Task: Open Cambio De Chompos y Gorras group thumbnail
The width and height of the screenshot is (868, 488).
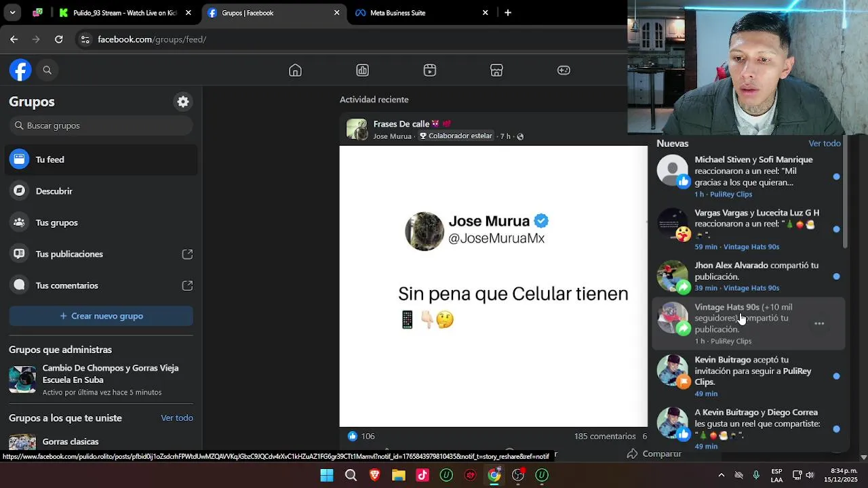Action: pyautogui.click(x=22, y=380)
